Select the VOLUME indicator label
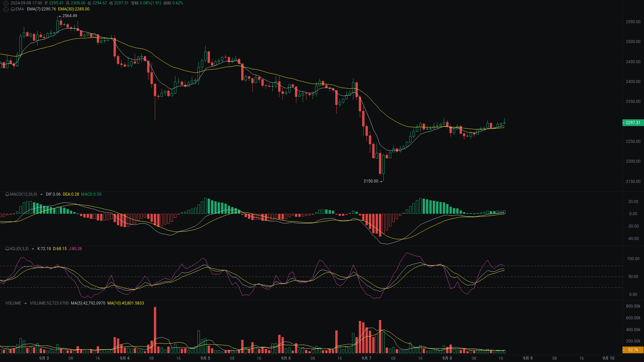The height and width of the screenshot is (362, 644). pyautogui.click(x=13, y=303)
